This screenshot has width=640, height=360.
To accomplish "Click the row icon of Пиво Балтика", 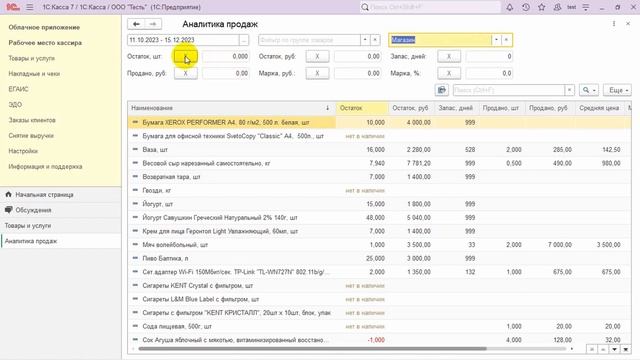I will click(x=135, y=258).
